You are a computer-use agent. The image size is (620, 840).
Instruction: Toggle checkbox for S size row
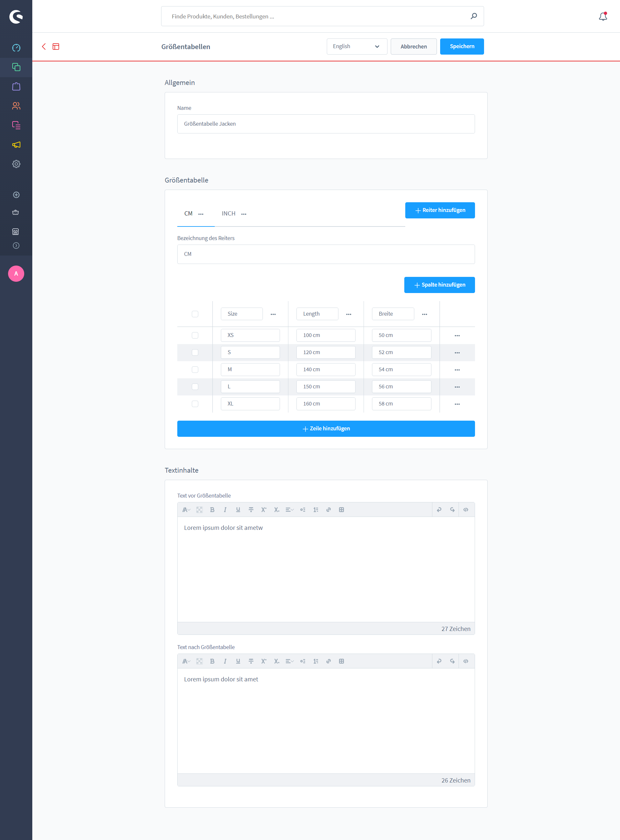pyautogui.click(x=195, y=352)
